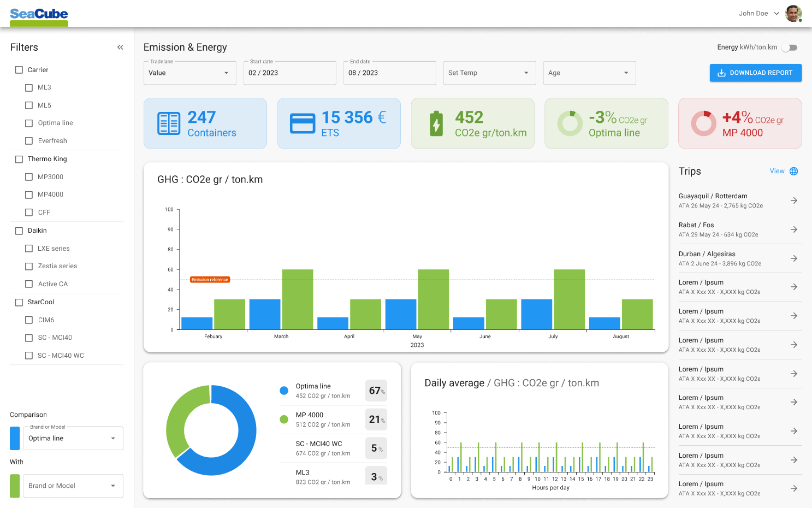812x508 pixels.
Task: Click the Emission reference label on the chart
Action: 210,280
